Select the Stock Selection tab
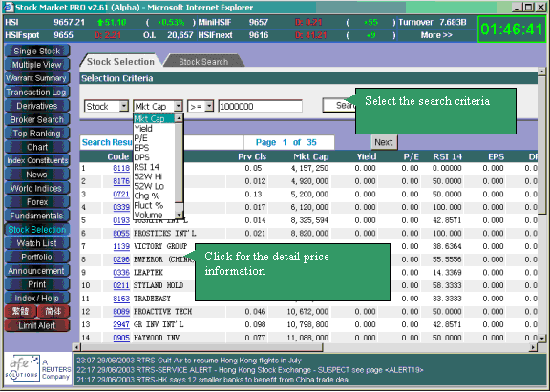 pyautogui.click(x=120, y=61)
